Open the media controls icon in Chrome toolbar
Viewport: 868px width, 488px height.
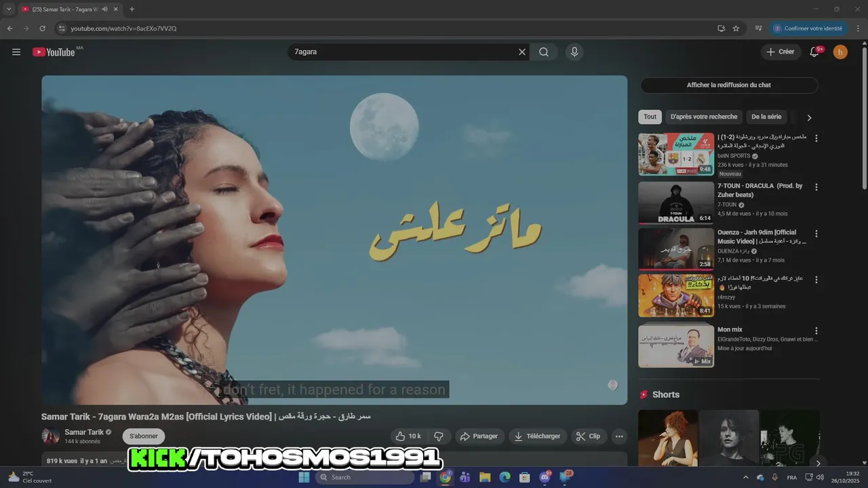click(x=759, y=28)
